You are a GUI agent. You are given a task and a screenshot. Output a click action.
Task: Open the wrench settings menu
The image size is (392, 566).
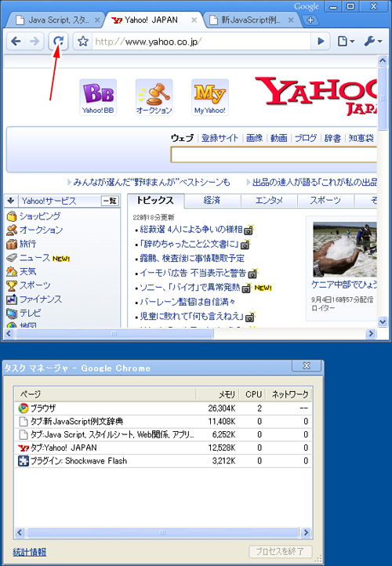[373, 42]
